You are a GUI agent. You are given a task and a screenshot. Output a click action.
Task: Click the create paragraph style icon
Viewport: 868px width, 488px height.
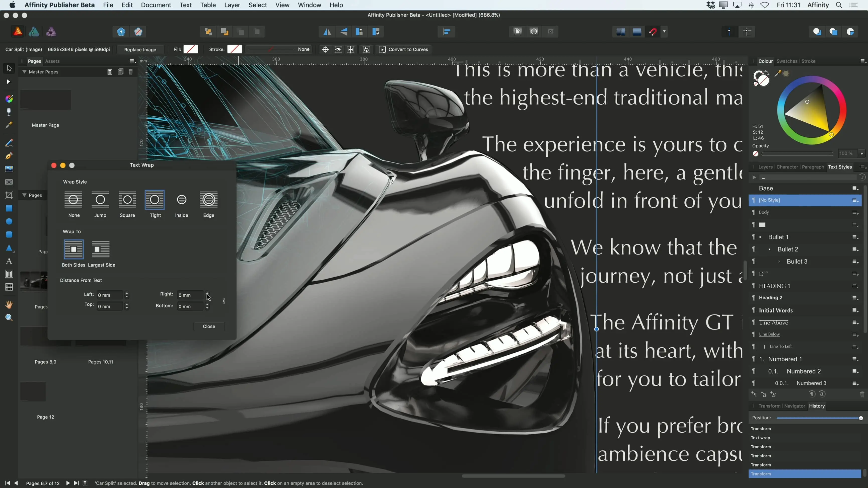(754, 394)
